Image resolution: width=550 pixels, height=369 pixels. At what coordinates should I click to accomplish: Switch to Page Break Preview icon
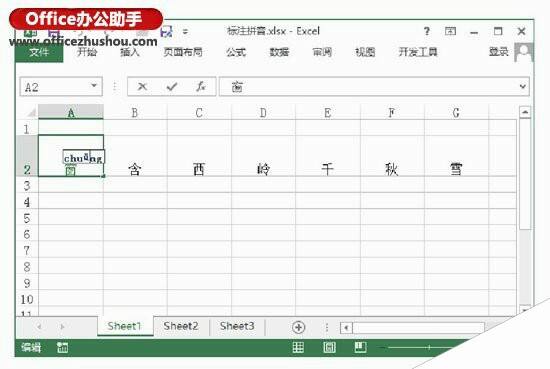360,347
